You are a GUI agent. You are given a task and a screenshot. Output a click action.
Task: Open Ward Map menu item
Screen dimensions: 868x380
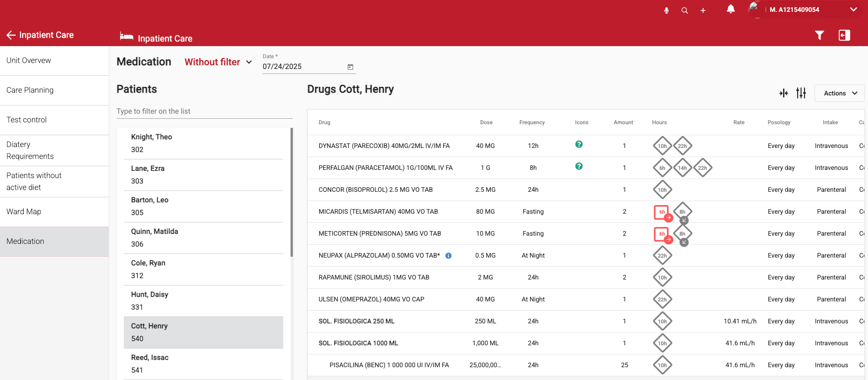(x=54, y=212)
